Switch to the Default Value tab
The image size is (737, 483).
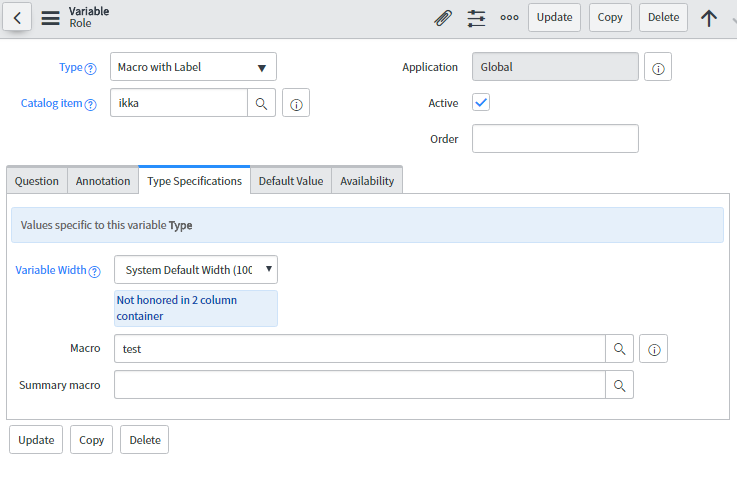pyautogui.click(x=291, y=181)
